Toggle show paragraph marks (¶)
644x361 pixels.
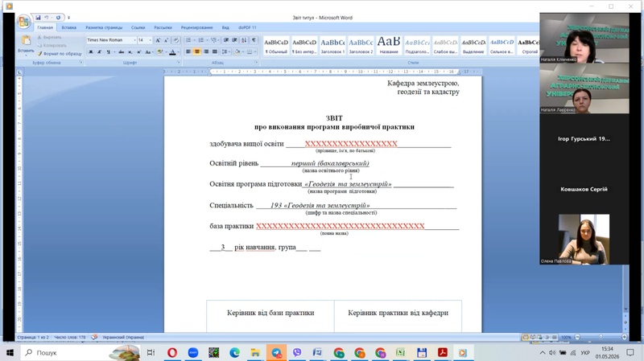[254, 39]
